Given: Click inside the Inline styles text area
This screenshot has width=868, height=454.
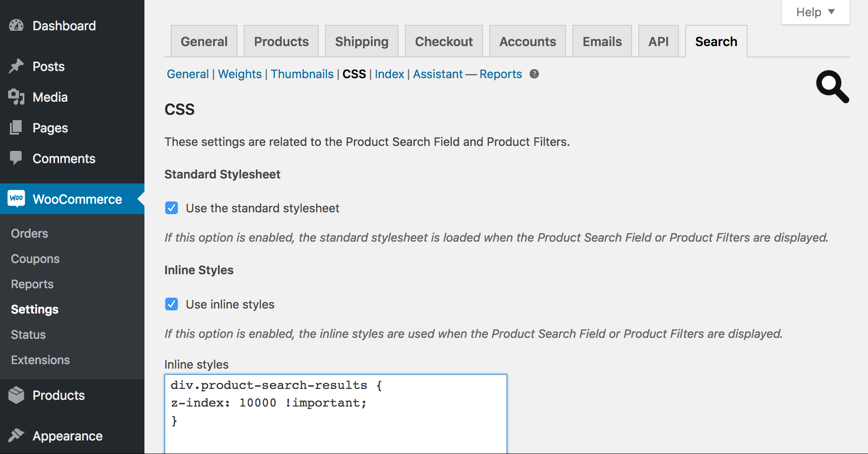Looking at the screenshot, I should 336,414.
